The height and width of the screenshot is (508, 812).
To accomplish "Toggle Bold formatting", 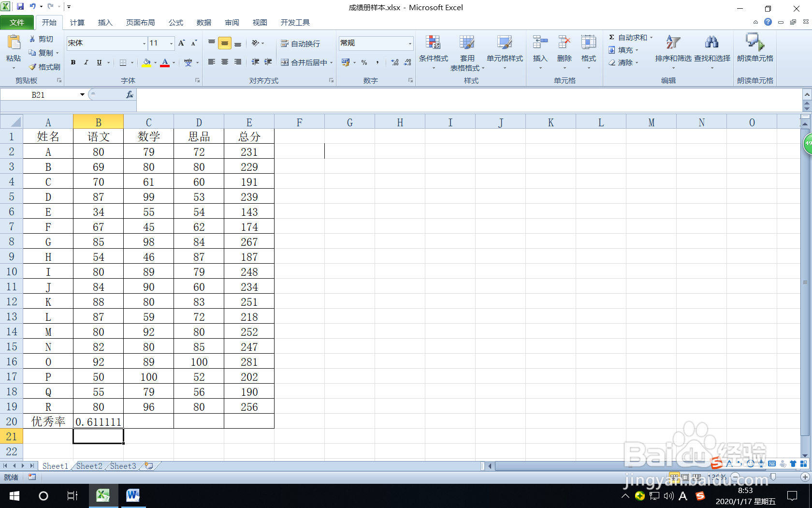I will [73, 62].
